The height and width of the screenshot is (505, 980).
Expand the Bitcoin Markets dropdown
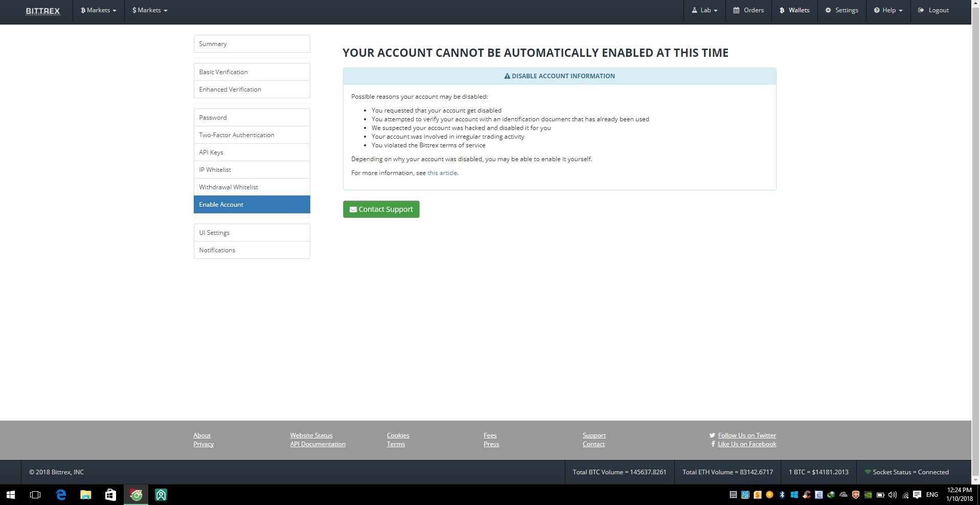99,10
